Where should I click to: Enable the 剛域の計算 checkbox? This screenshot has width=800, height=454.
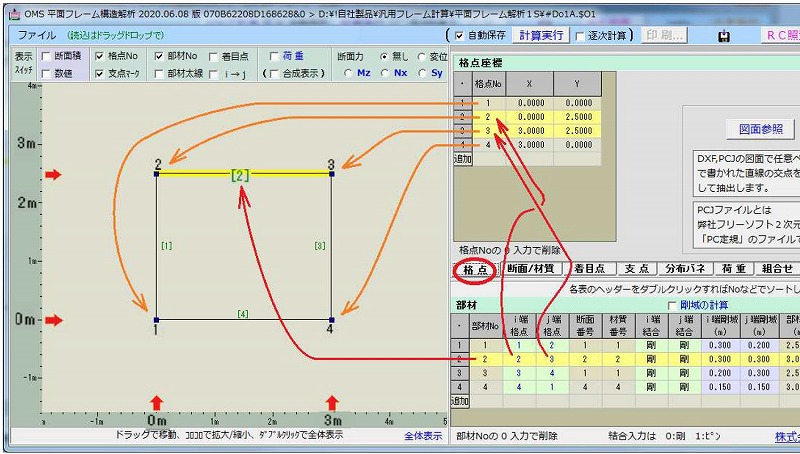coord(672,306)
